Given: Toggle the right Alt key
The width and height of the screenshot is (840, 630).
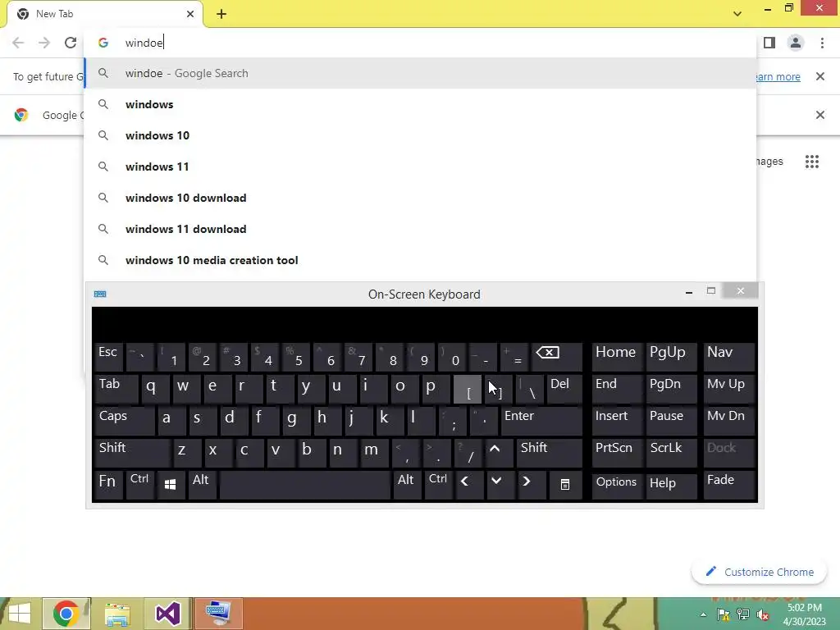Looking at the screenshot, I should click(407, 485).
